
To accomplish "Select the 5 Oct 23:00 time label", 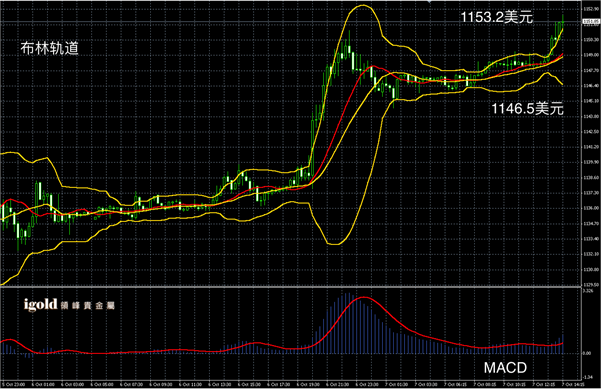I will click(x=13, y=384).
